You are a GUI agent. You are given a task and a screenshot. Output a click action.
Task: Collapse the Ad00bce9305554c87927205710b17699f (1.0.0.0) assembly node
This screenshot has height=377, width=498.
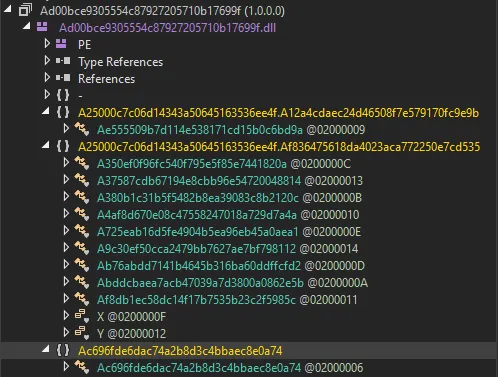click(8, 9)
